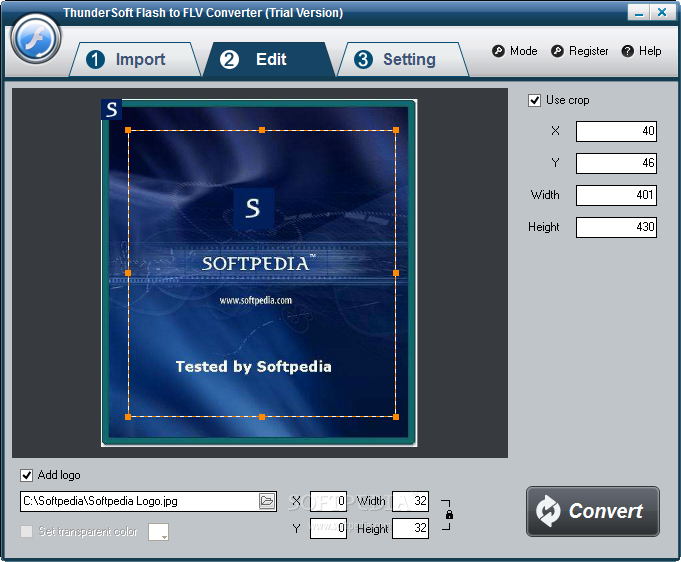This screenshot has width=681, height=562.
Task: Open the Register dialog
Action: point(579,51)
